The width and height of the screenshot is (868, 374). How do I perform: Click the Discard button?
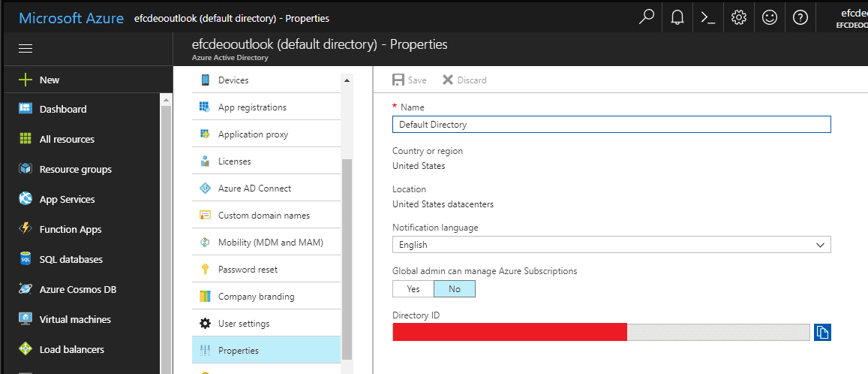click(x=464, y=80)
